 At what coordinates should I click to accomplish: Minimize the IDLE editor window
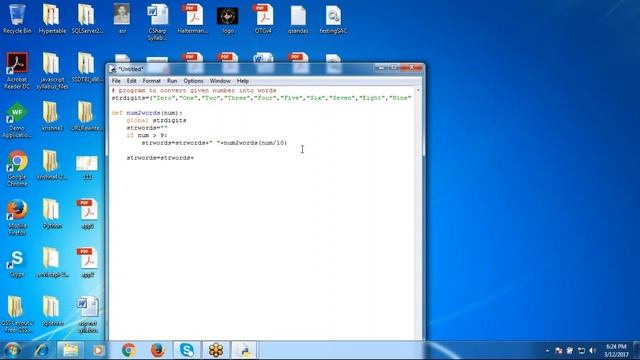(x=381, y=67)
